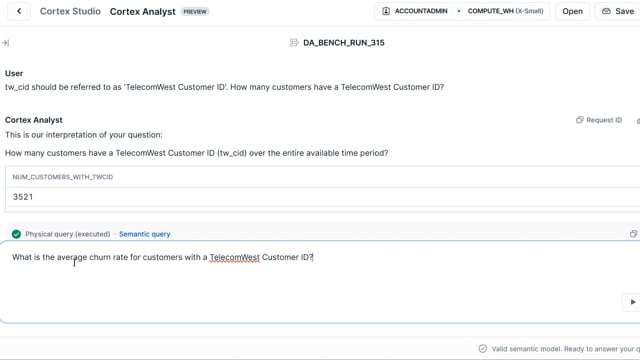Click the valid semantic model status icon
The width and height of the screenshot is (640, 360).
pos(482,349)
